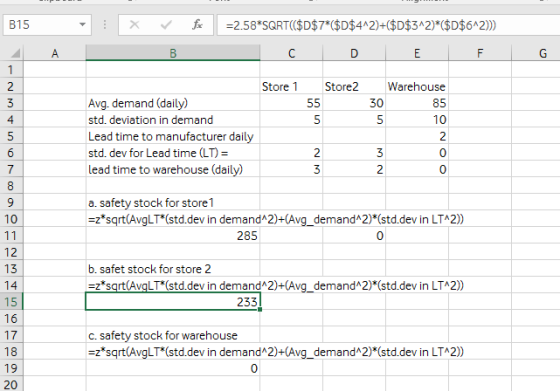The height and width of the screenshot is (391, 560).
Task: Click the 'Store2' cell
Action: (354, 86)
